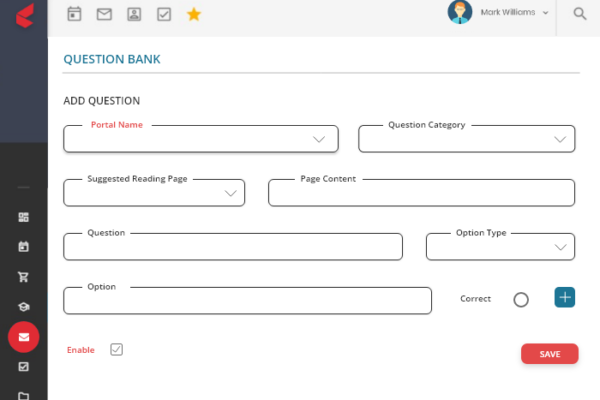
Task: Click the QUESTION BANK heading
Action: click(x=112, y=59)
